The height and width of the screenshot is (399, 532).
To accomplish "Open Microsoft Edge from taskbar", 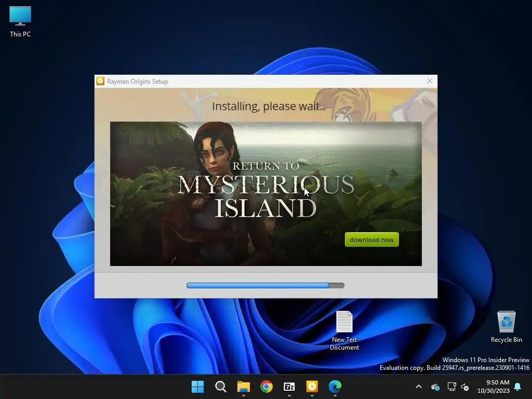I will [x=335, y=387].
